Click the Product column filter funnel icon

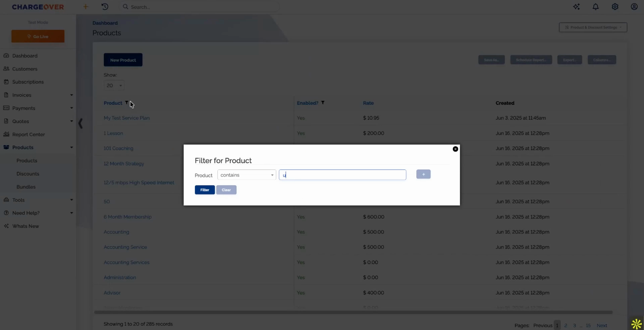(x=127, y=102)
